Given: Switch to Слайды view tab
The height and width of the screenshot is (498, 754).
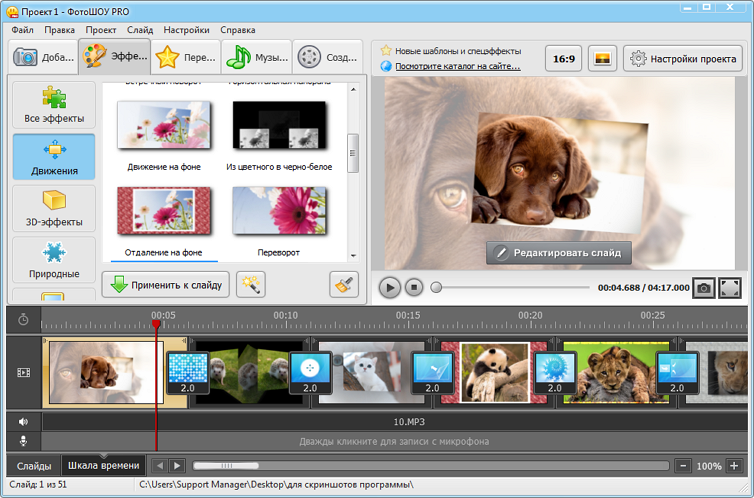Looking at the screenshot, I should (34, 466).
